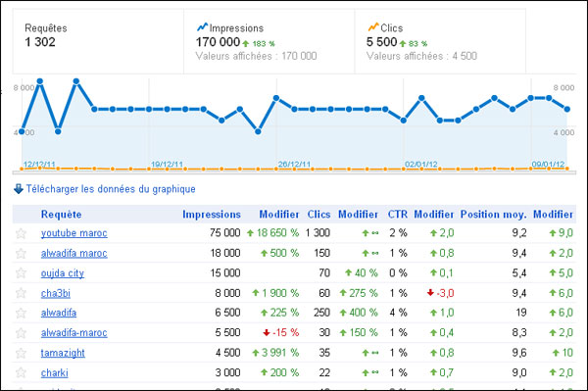Open the oujda city query link
Image resolution: width=588 pixels, height=391 pixels.
(63, 273)
